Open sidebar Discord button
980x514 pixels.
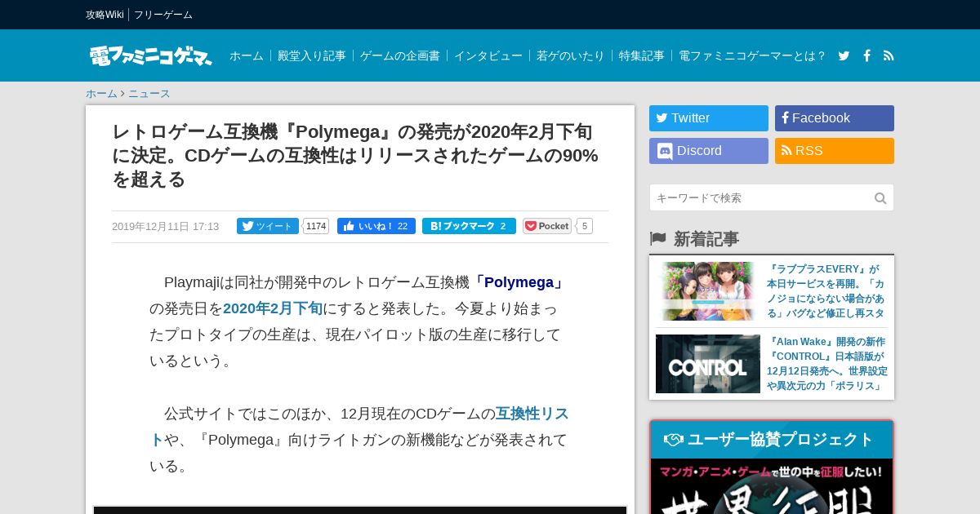[709, 151]
